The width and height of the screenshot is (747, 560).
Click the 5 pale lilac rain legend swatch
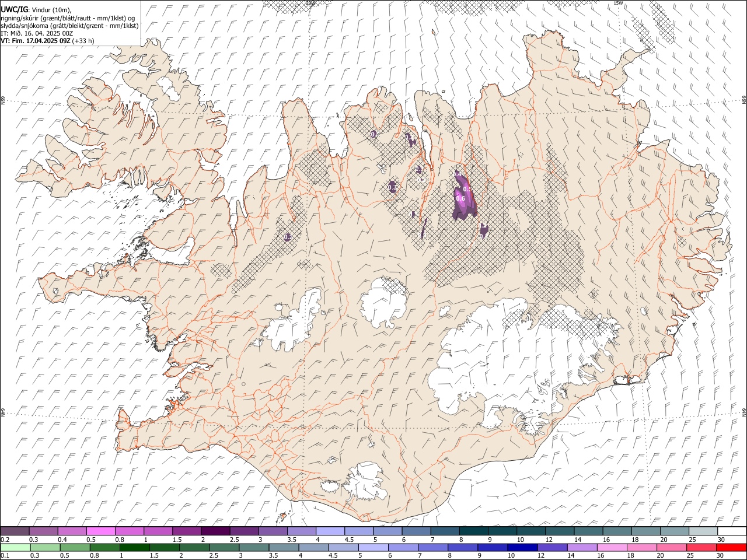point(373,547)
